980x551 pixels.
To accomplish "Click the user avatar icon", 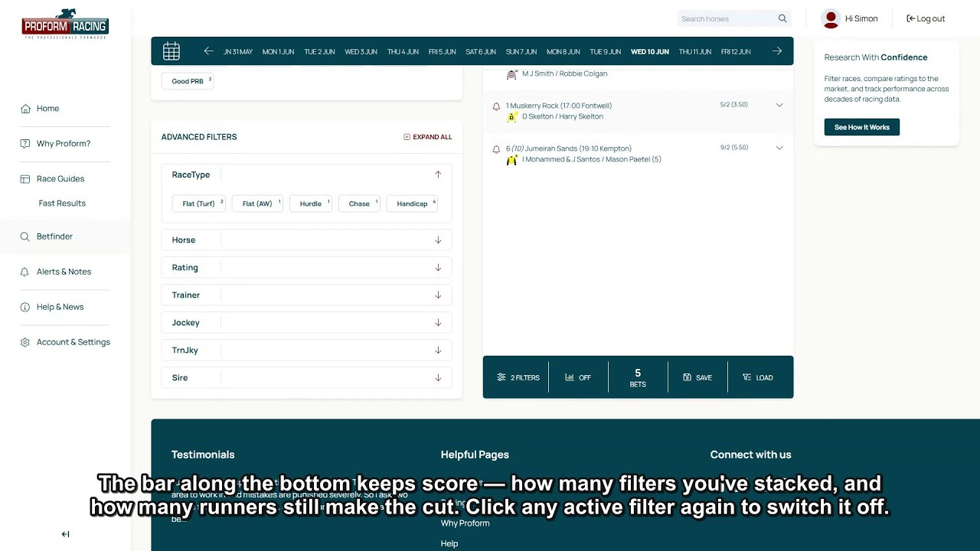I will point(831,18).
